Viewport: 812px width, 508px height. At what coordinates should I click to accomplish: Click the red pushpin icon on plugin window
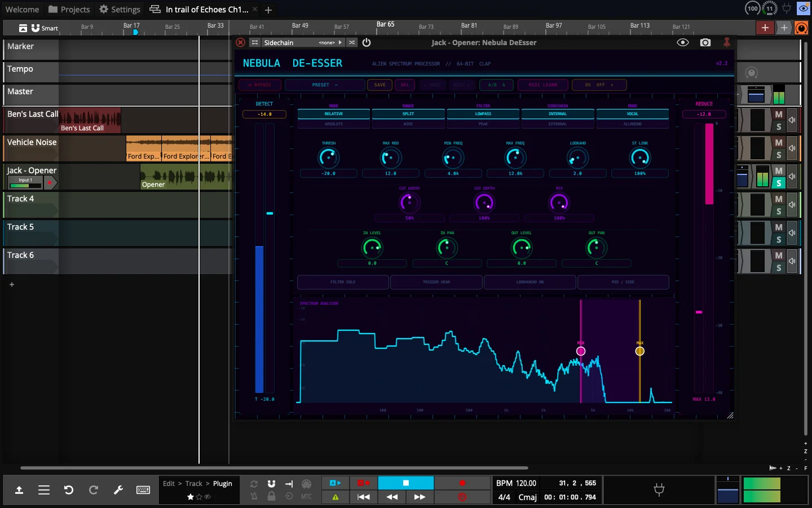pyautogui.click(x=727, y=41)
